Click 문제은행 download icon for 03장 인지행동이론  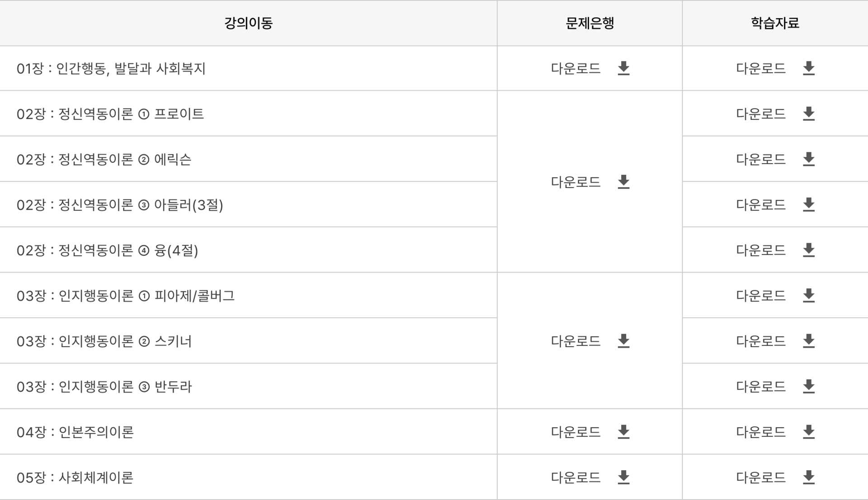623,341
